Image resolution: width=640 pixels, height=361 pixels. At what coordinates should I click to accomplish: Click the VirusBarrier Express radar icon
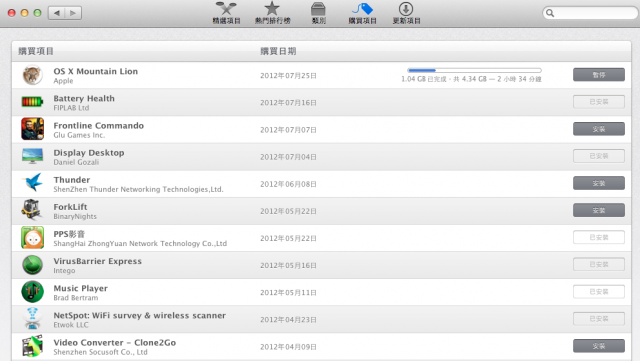(32, 265)
